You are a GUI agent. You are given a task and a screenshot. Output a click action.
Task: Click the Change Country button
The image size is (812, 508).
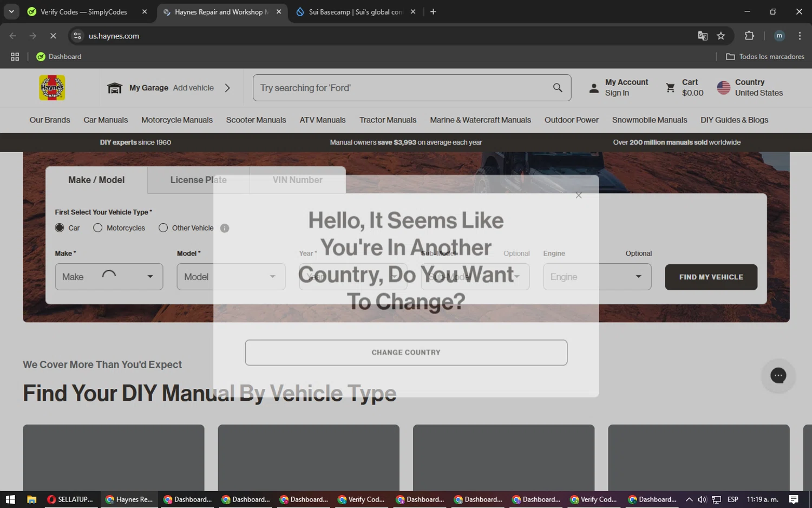(x=405, y=353)
